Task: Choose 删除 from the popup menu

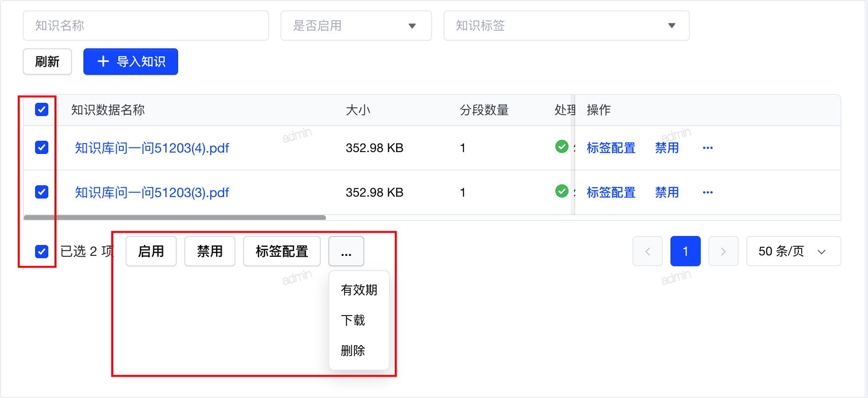Action: tap(359, 351)
